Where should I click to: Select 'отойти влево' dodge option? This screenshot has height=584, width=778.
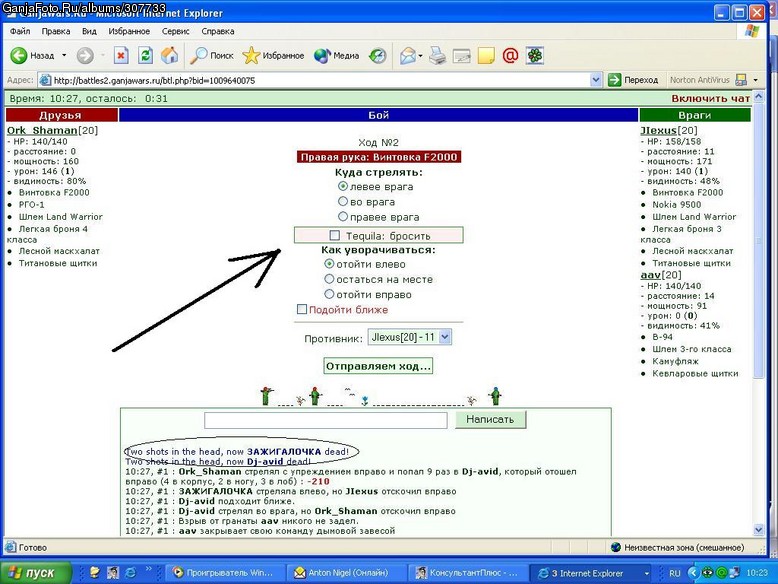329,264
